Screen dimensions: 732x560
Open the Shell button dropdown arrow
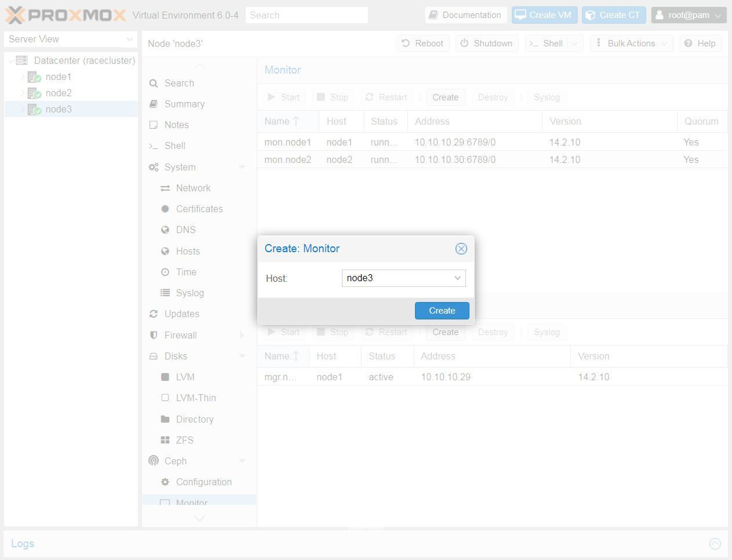click(575, 43)
